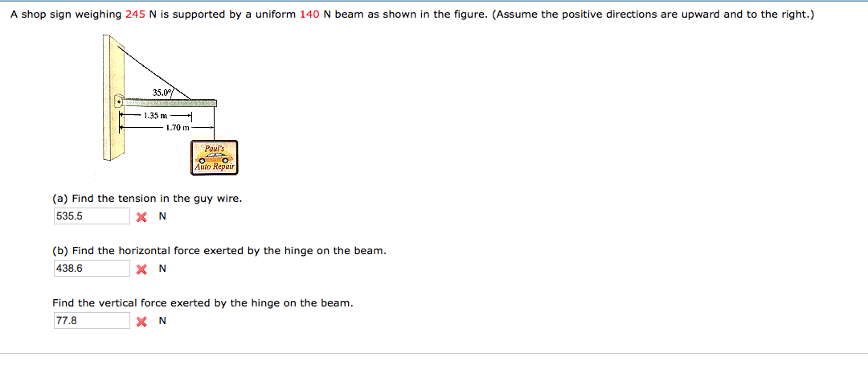Click the part (b) horizontal force question

219,251
